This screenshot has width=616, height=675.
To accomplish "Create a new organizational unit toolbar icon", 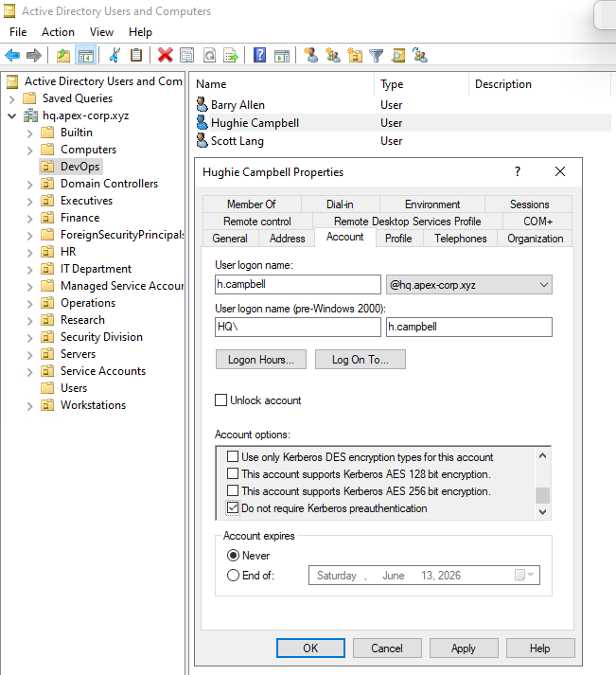I will point(355,55).
